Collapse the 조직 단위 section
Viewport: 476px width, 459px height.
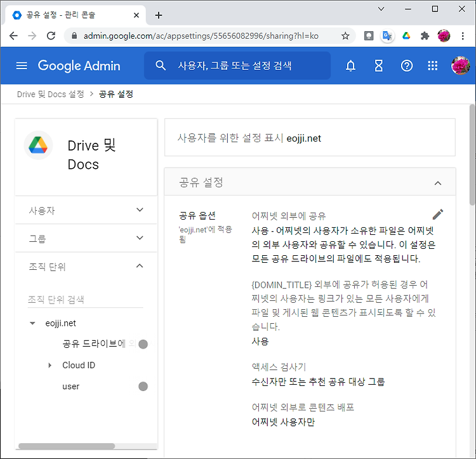click(x=140, y=266)
